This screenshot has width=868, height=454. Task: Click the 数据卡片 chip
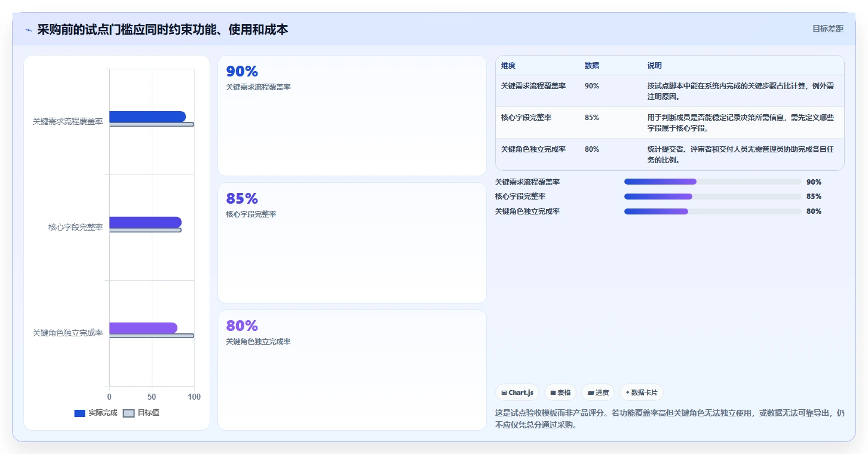[642, 392]
